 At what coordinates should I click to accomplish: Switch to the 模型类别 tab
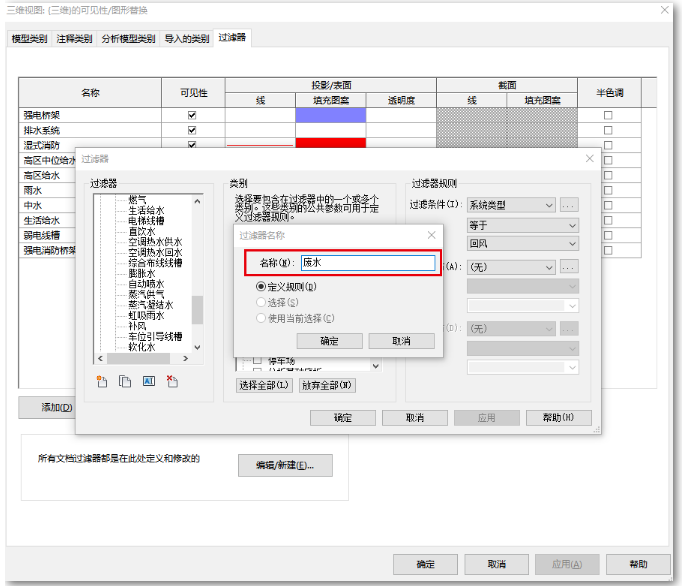[29, 39]
